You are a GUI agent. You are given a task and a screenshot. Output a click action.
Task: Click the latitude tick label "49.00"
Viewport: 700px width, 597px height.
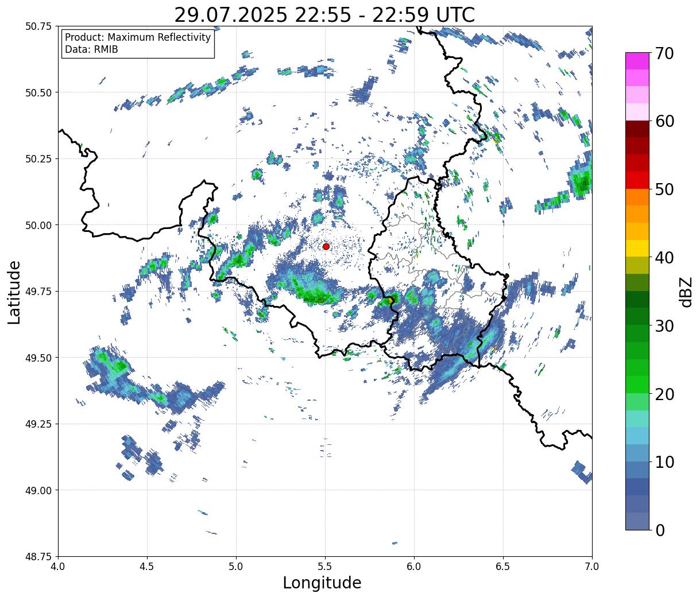[x=38, y=490]
